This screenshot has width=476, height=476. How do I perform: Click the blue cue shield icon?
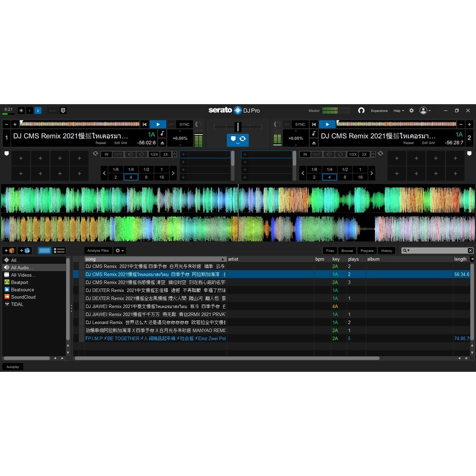click(232, 139)
